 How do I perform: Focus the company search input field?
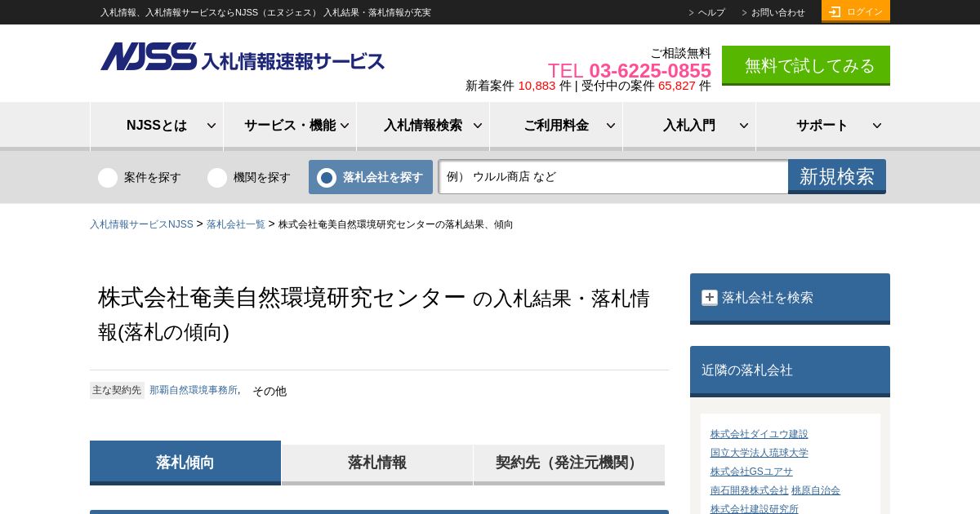(x=613, y=177)
